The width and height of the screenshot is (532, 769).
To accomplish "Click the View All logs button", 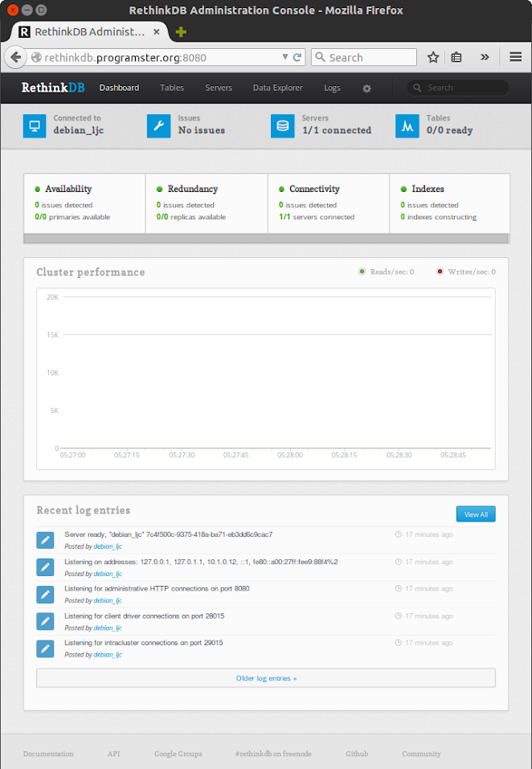I will pos(476,514).
